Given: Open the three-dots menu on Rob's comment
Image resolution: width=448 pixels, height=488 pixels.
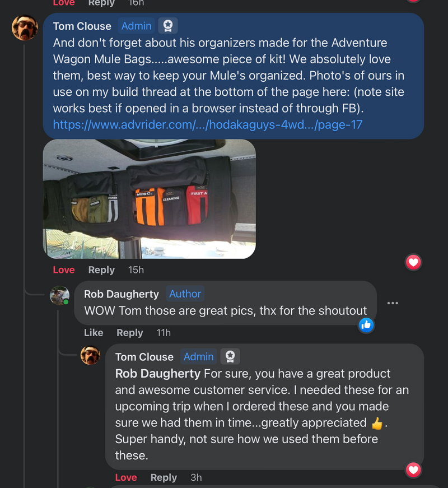Looking at the screenshot, I should tap(393, 303).
